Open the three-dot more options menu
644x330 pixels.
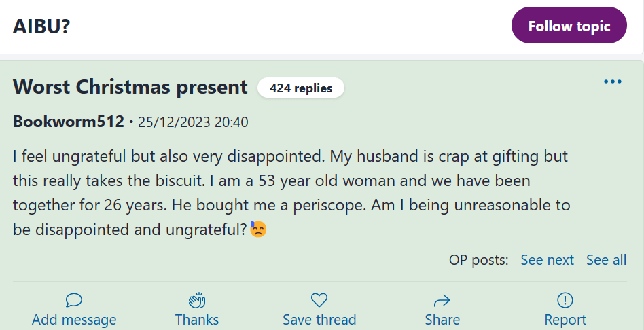[x=613, y=82]
